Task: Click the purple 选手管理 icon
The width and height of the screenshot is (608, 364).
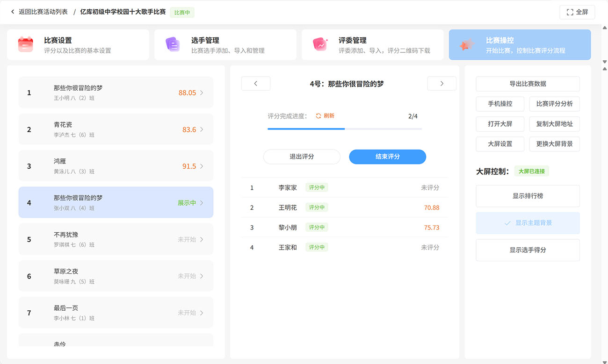Action: click(x=173, y=45)
